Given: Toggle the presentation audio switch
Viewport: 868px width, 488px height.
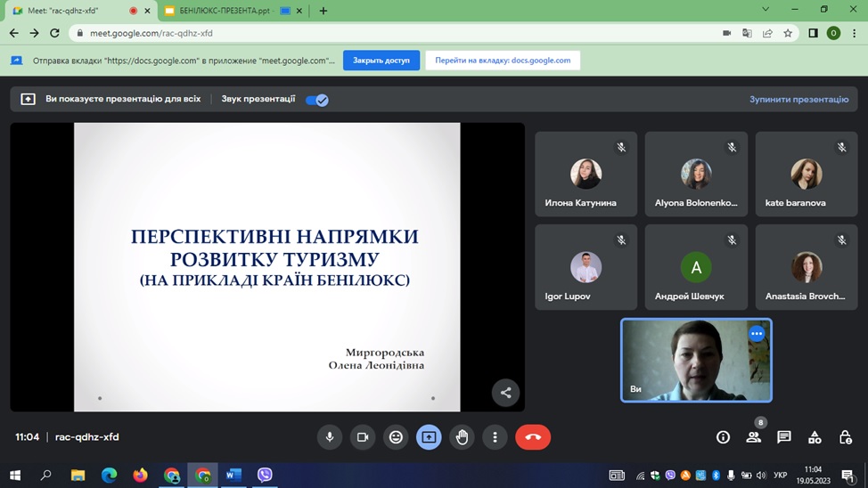Looking at the screenshot, I should pyautogui.click(x=317, y=100).
